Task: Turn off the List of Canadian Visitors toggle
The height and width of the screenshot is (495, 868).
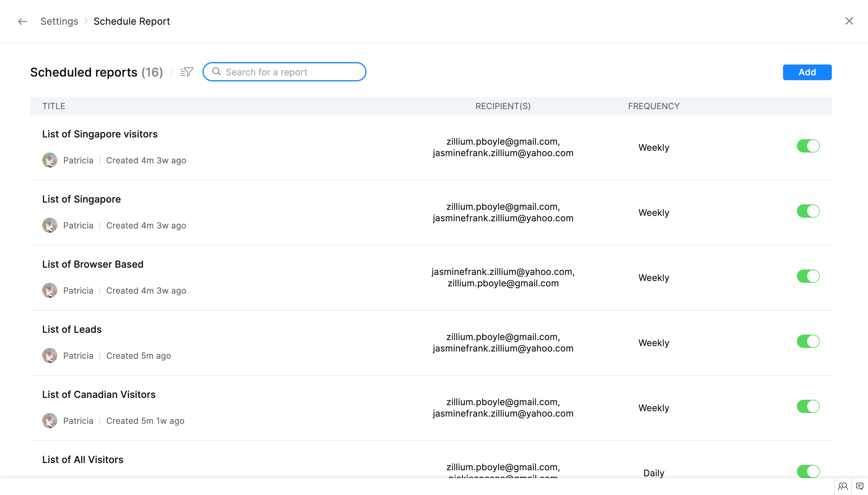Action: 808,407
